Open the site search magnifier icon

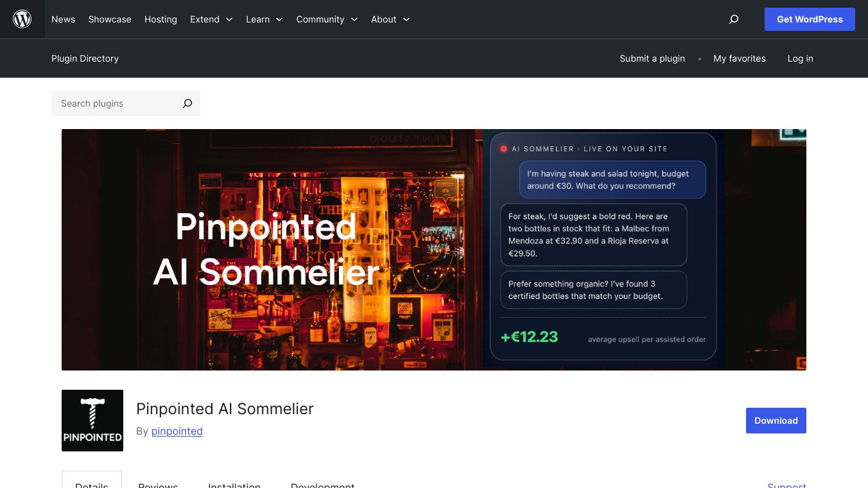734,19
